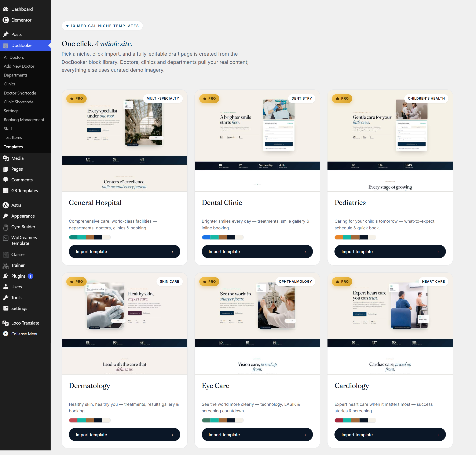This screenshot has width=476, height=455.
Task: Click the General Hospital color palette bar
Action: (x=90, y=237)
